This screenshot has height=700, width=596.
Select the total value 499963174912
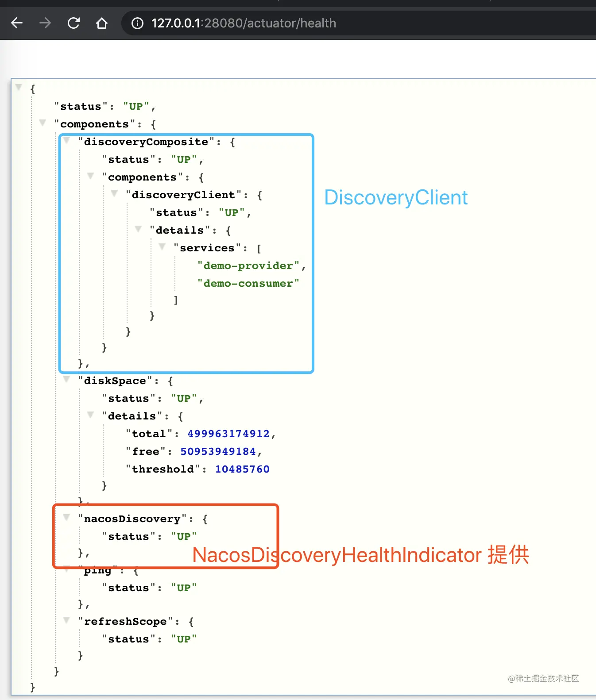tap(228, 434)
